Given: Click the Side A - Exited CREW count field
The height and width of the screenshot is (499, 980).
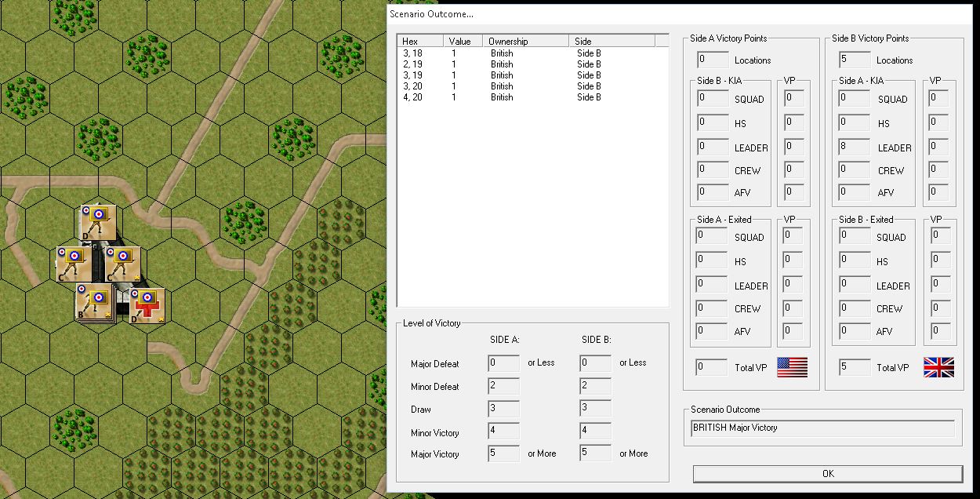Looking at the screenshot, I should [713, 308].
